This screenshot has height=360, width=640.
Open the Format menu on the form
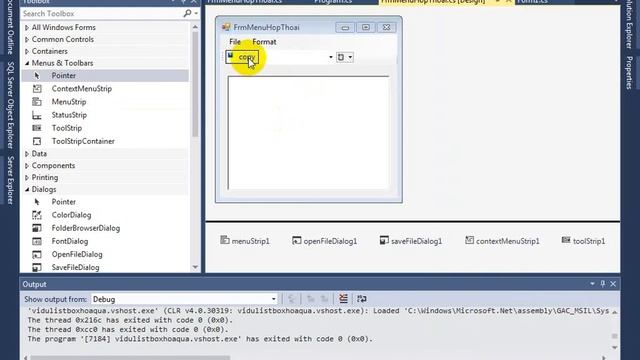264,42
